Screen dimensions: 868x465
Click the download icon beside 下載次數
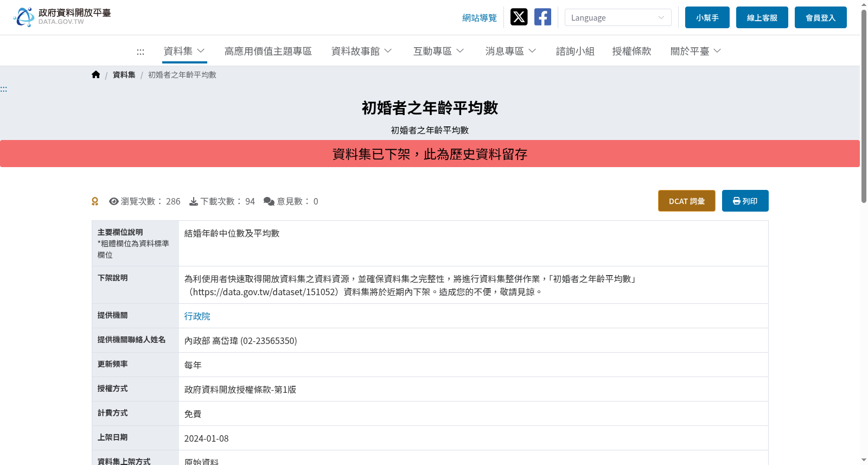pyautogui.click(x=194, y=201)
